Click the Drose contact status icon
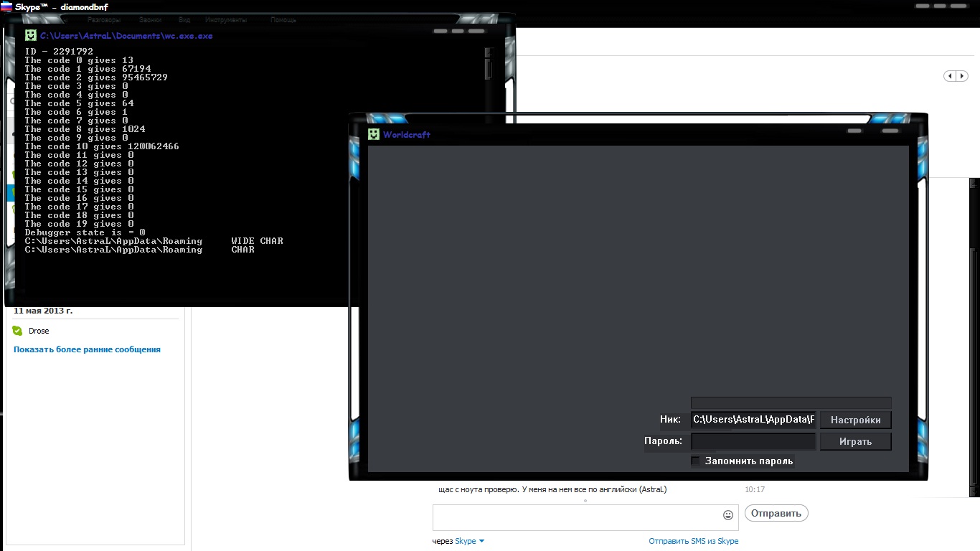The image size is (980, 551). pos(18,331)
